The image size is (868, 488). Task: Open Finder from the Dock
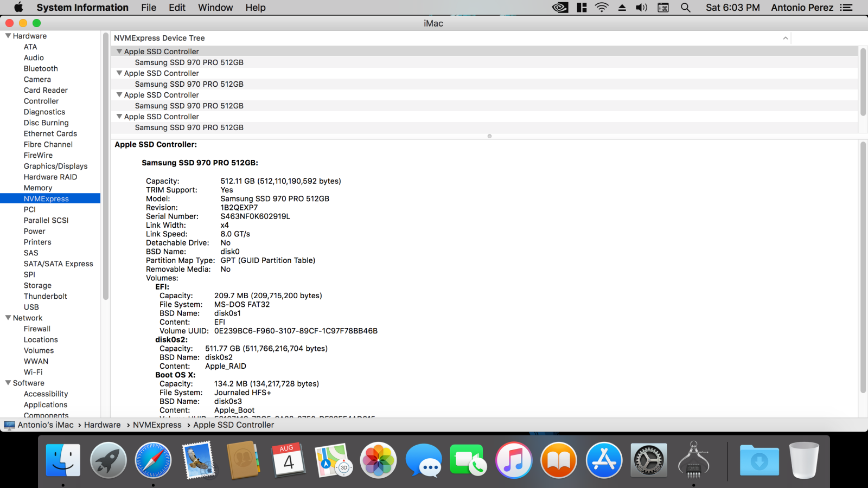[63, 460]
